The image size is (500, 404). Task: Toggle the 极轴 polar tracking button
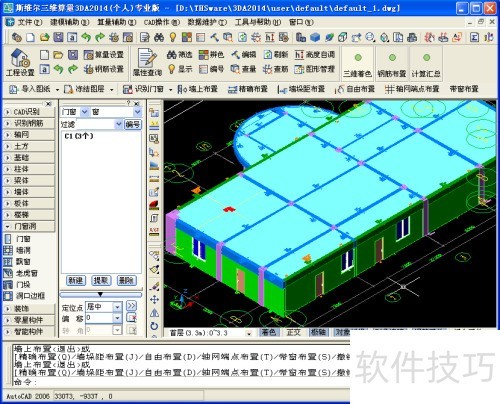click(x=318, y=332)
